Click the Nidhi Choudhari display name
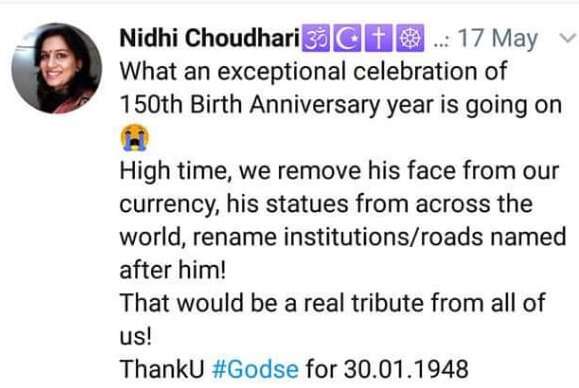Screen dimensions: 579x388 209,38
